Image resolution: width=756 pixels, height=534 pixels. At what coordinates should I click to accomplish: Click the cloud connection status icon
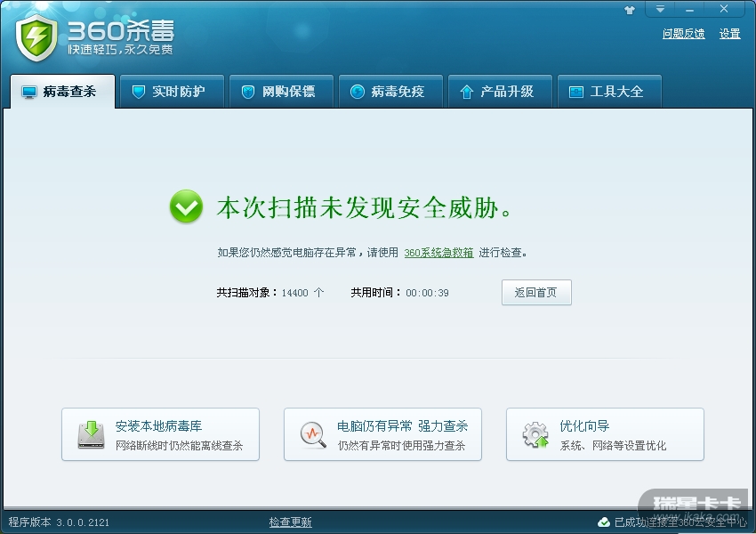point(604,522)
